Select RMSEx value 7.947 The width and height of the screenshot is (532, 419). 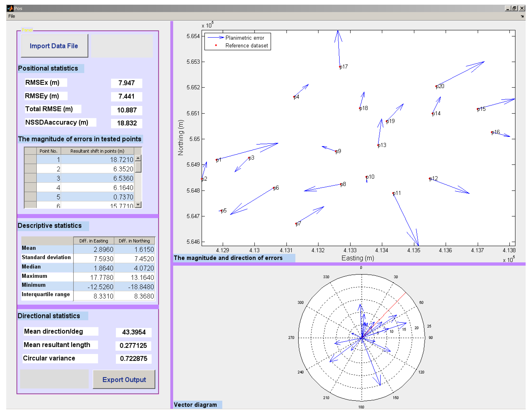(x=126, y=83)
